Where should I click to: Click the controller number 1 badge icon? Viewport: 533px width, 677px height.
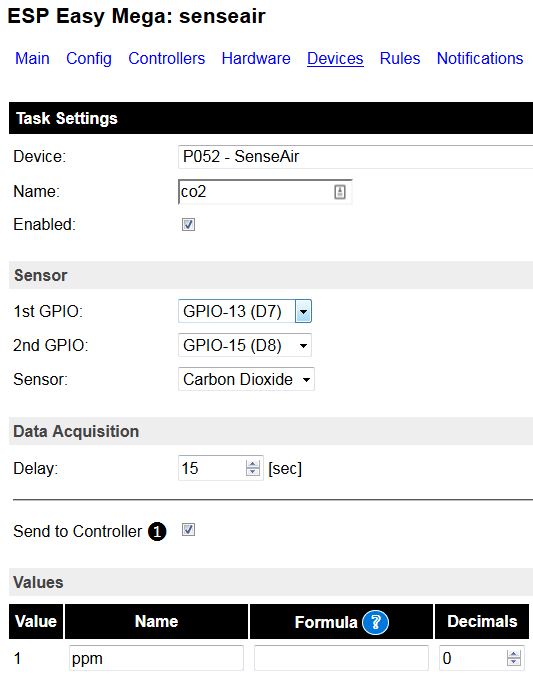[157, 531]
